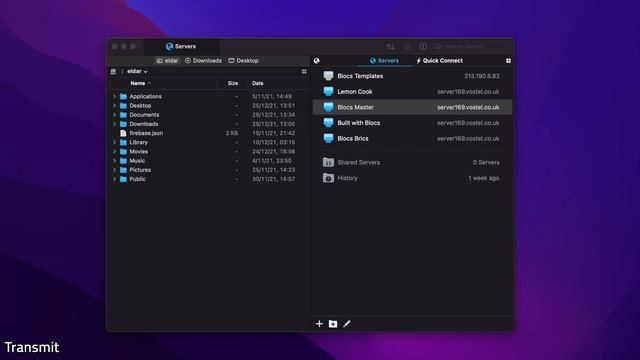Select the Applications folder icon

(123, 96)
